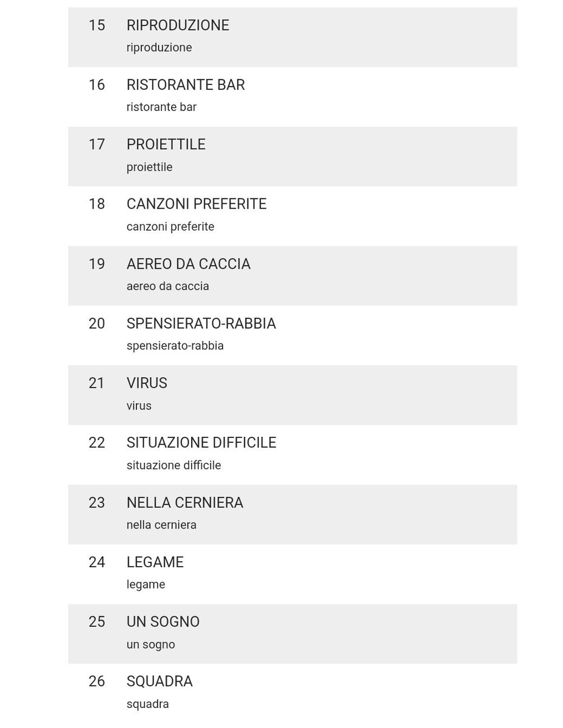Click track number 21
The width and height of the screenshot is (563, 728).
[97, 383]
